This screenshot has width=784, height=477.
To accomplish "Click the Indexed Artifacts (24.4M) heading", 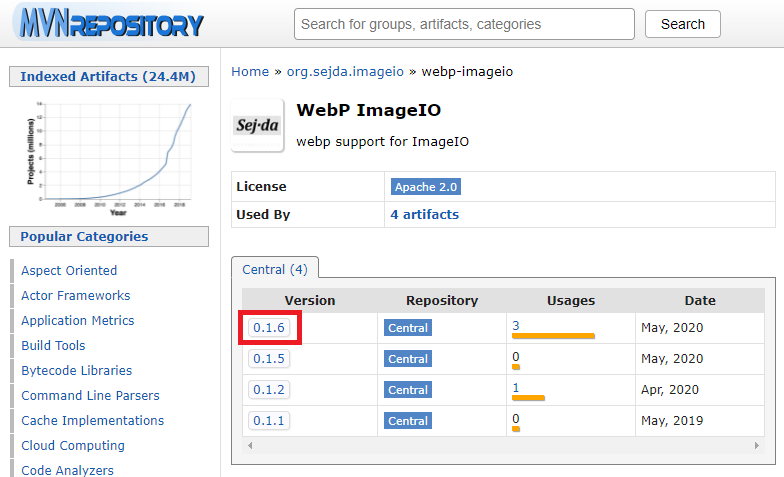I will pyautogui.click(x=108, y=76).
